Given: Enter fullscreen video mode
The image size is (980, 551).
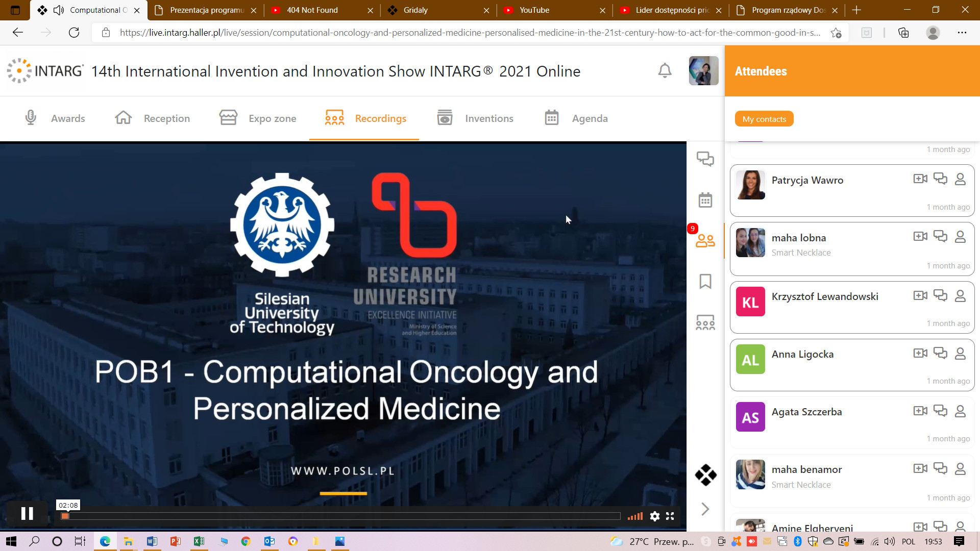Looking at the screenshot, I should coord(670,516).
